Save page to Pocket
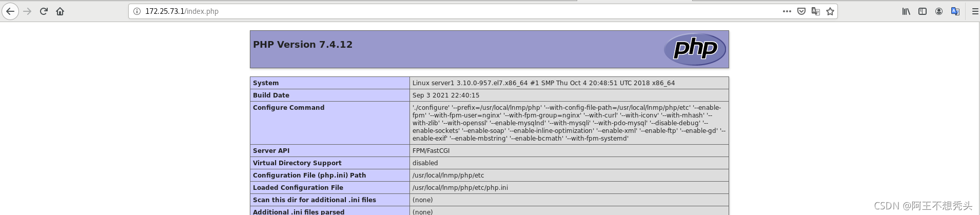This screenshot has height=215, width=980. coord(801,11)
